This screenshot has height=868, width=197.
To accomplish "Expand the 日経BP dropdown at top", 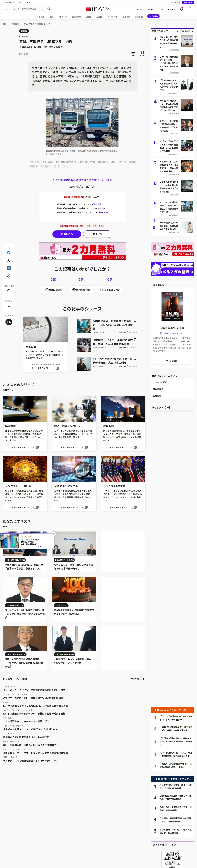I will [9, 2].
